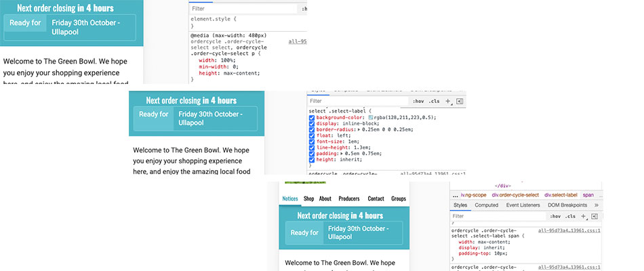Click the new style rule plus icon beside the checkbox rules
This screenshot has height=271, width=644.
click(448, 101)
